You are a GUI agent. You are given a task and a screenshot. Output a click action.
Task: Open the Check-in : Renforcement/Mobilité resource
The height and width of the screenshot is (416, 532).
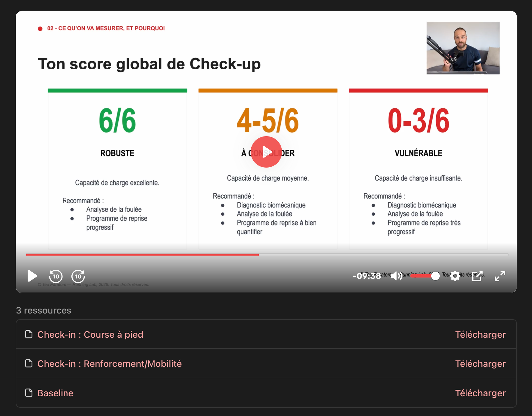pos(109,364)
